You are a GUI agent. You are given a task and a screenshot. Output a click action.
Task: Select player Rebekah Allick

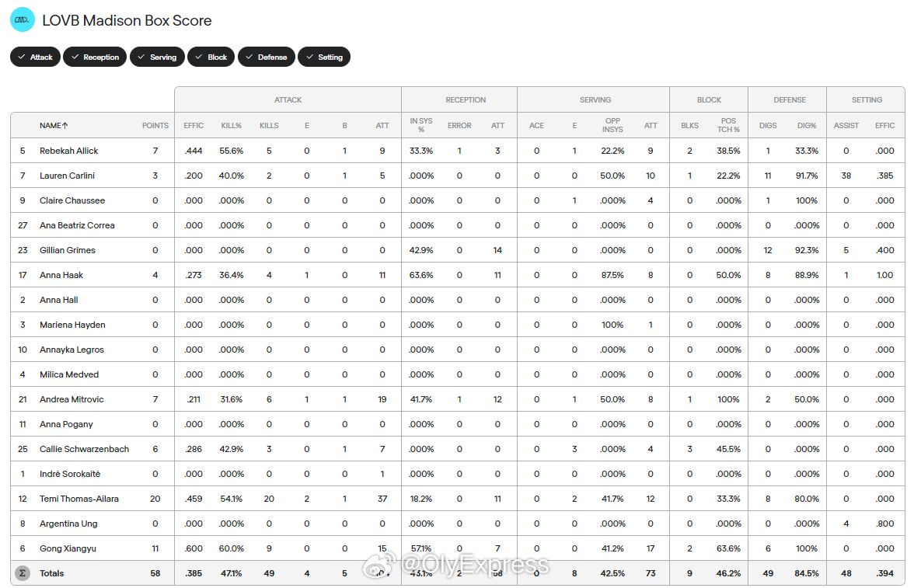pyautogui.click(x=68, y=151)
